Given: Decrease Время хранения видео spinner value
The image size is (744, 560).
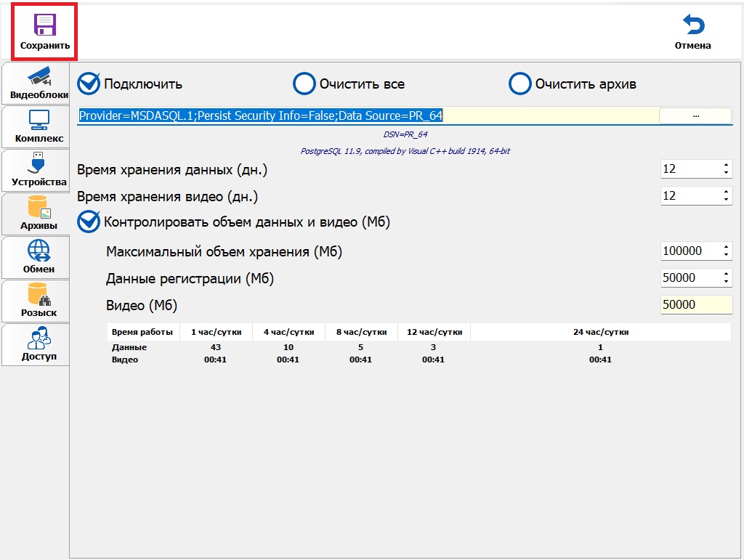Looking at the screenshot, I should pos(726,200).
